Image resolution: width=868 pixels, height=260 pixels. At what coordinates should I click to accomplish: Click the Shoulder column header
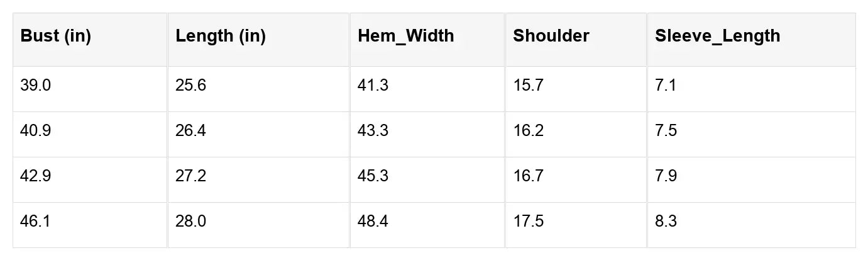tap(551, 36)
